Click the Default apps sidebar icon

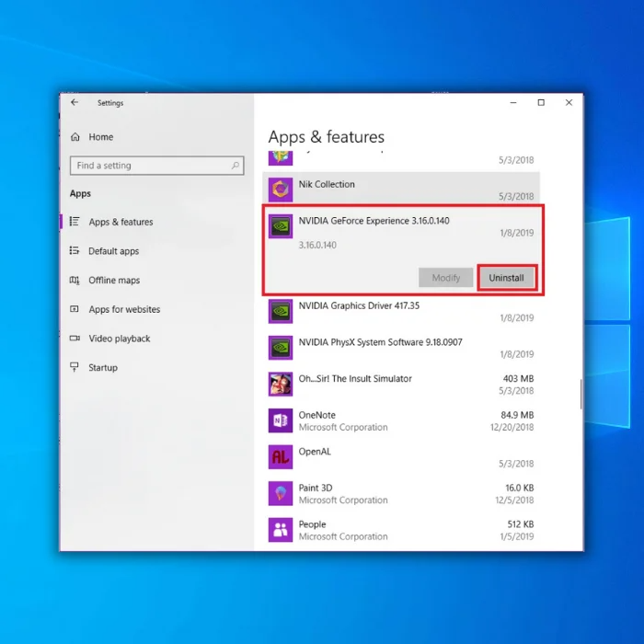point(75,250)
